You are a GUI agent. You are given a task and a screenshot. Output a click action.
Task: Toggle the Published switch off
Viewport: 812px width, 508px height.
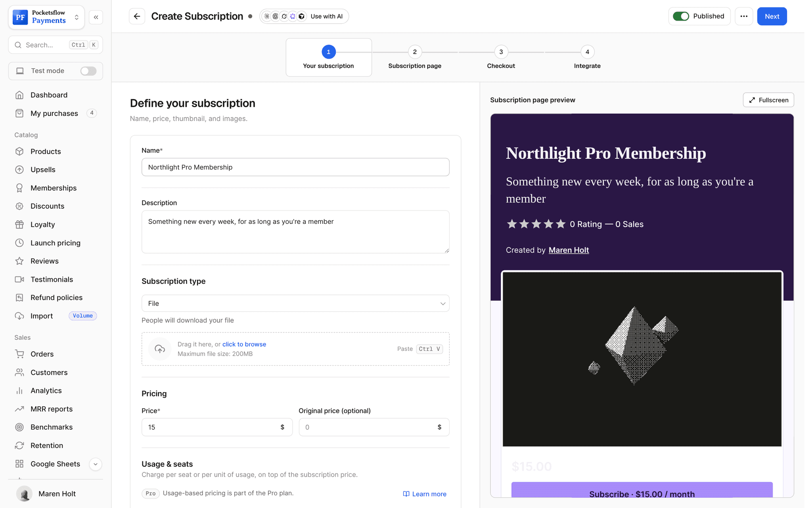click(681, 16)
